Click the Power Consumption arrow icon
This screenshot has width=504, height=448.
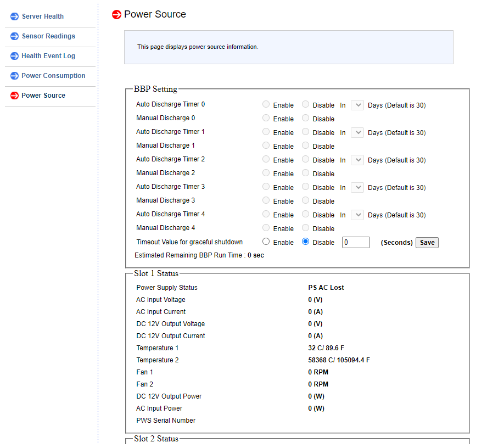[x=14, y=76]
